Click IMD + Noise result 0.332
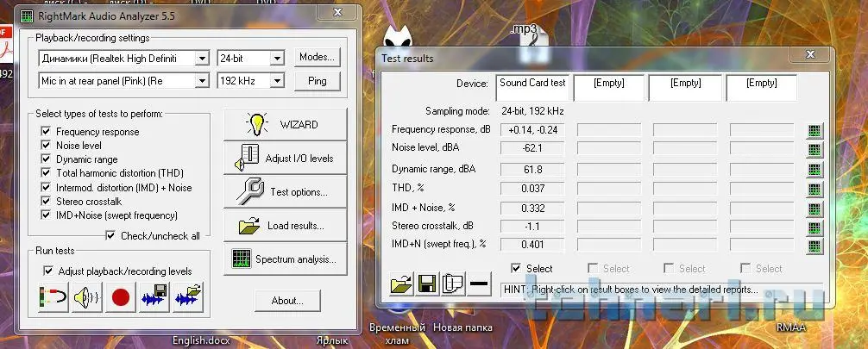868x349 pixels. point(532,209)
